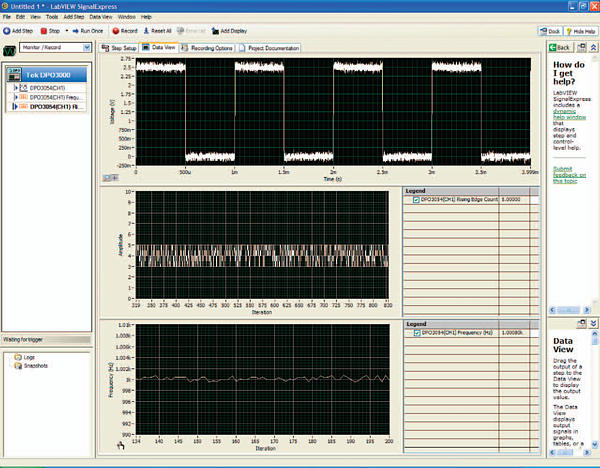The height and width of the screenshot is (468, 600).
Task: Uncheck the Rising Edge Count legend checkbox
Action: tap(416, 200)
